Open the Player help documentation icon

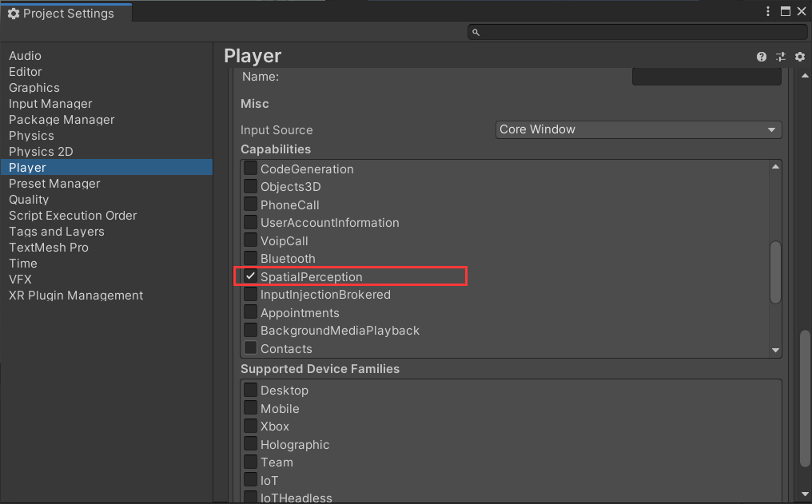click(x=762, y=57)
